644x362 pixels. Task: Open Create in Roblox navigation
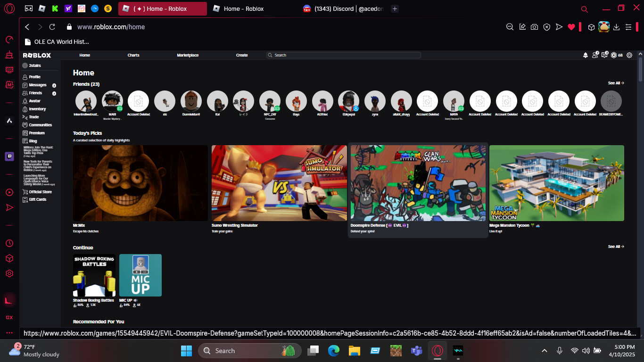(x=242, y=55)
